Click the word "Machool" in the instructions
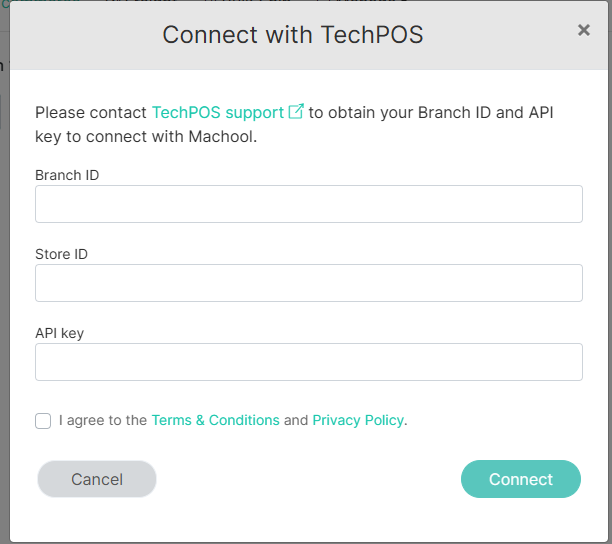Screen dimensions: 612x544 223,137
